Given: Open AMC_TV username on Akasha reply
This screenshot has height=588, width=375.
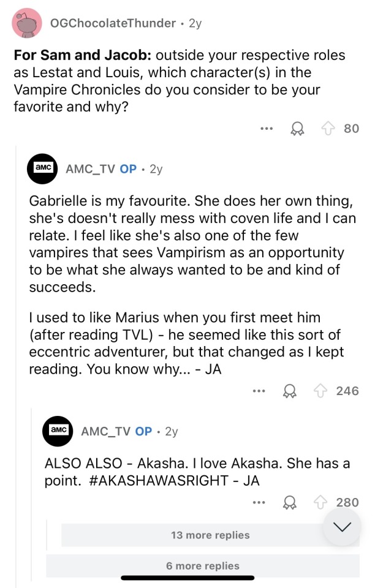Looking at the screenshot, I should 107,431.
